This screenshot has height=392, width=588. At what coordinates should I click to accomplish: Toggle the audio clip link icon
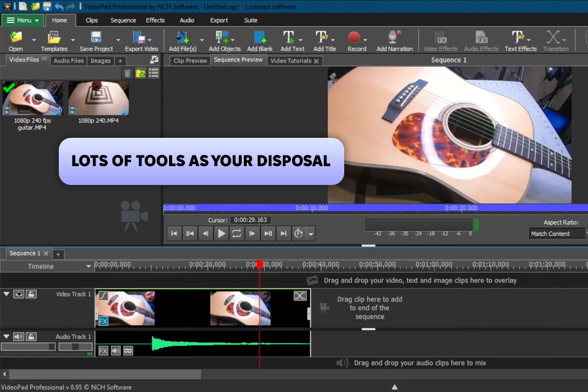click(128, 351)
